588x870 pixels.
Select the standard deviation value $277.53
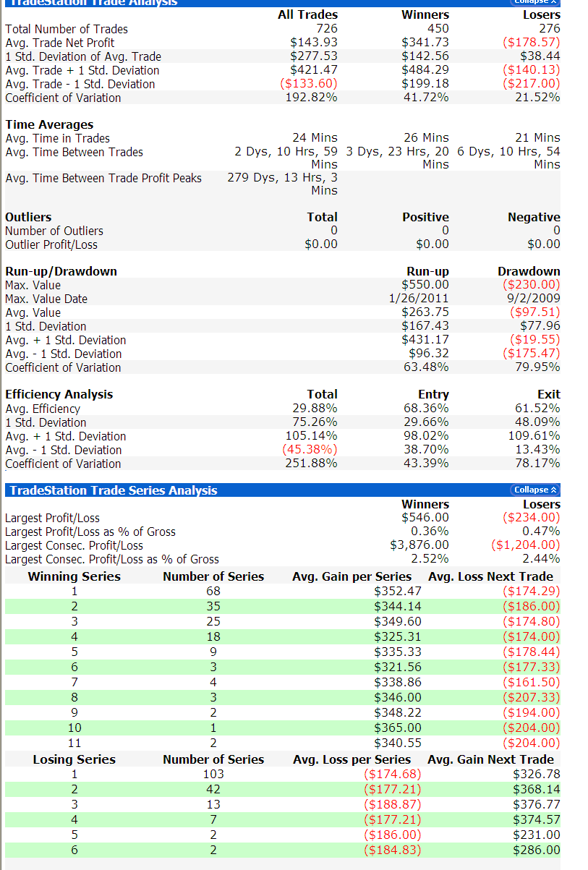point(314,56)
